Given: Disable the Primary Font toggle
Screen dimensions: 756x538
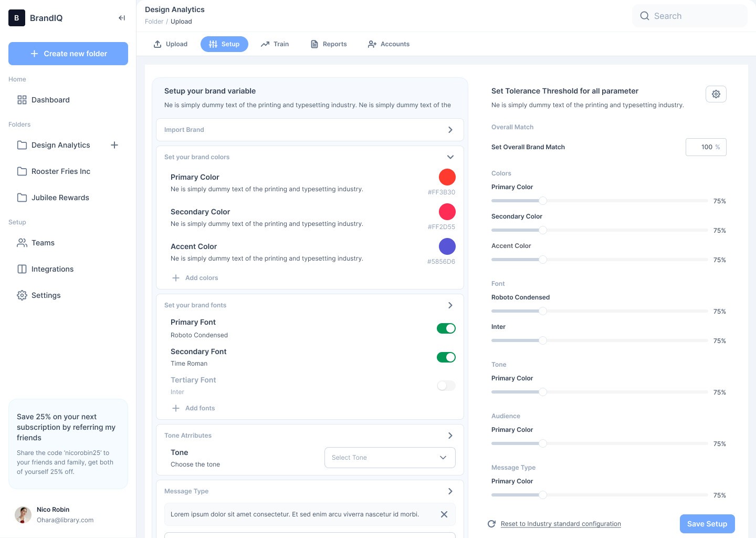Looking at the screenshot, I should [x=446, y=328].
